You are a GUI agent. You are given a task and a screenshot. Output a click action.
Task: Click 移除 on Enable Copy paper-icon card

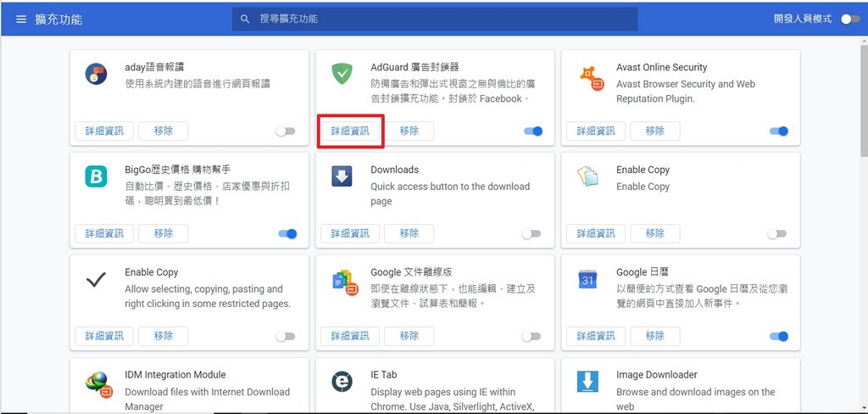pyautogui.click(x=655, y=234)
